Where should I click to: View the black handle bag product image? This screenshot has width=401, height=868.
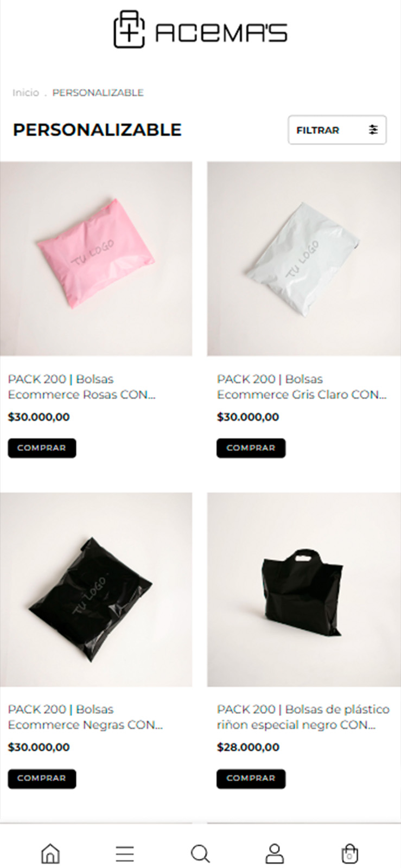coord(304,590)
